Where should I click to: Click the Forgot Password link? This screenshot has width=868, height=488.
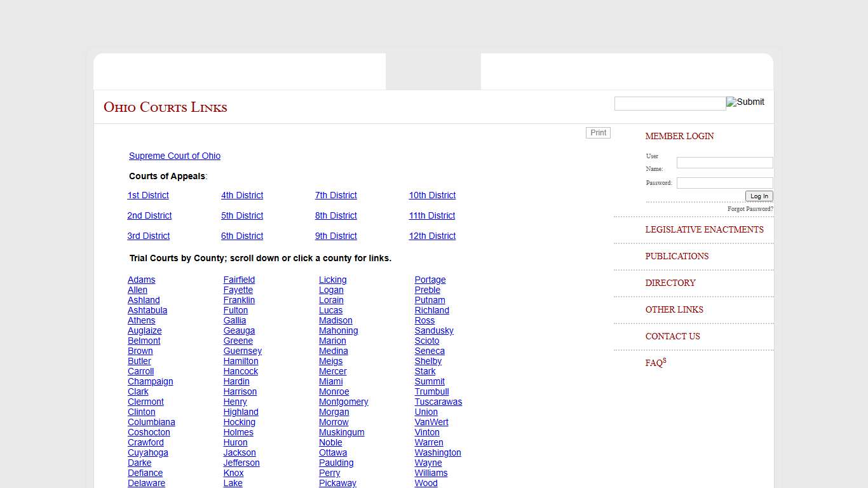[750, 209]
